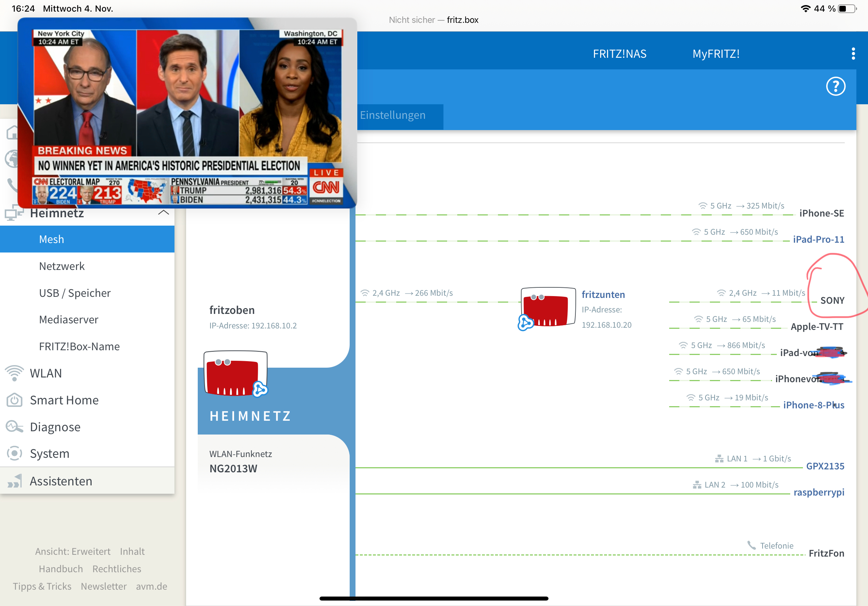Click the fritzunten IP 192.168.10.20
This screenshot has height=606, width=868.
point(606,325)
